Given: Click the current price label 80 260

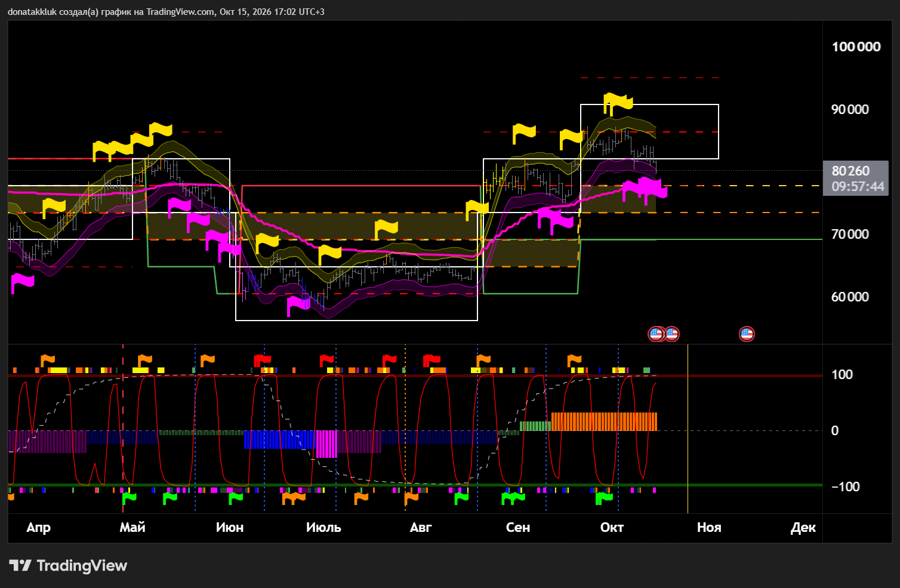Looking at the screenshot, I should [x=851, y=171].
